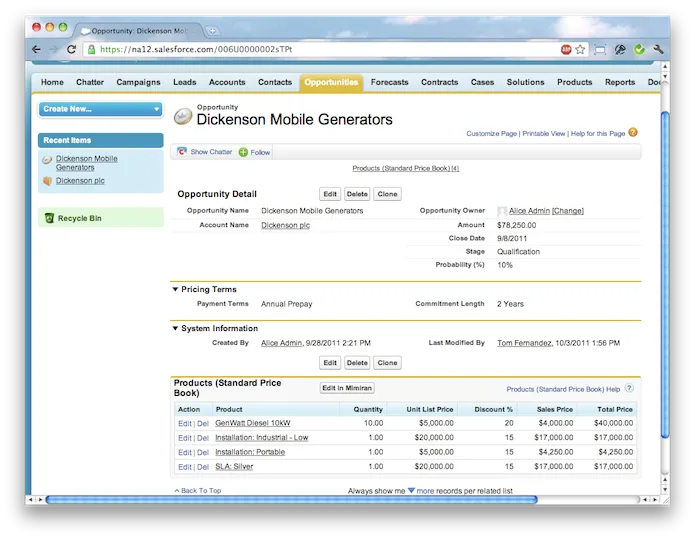695x539 pixels.
Task: Click the red AdBlock stop icon
Action: tap(566, 49)
